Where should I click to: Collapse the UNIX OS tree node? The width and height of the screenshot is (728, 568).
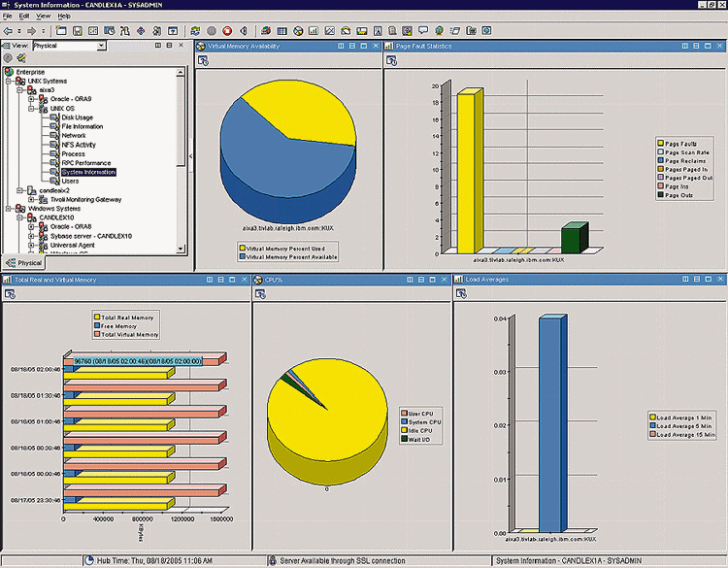(x=31, y=108)
